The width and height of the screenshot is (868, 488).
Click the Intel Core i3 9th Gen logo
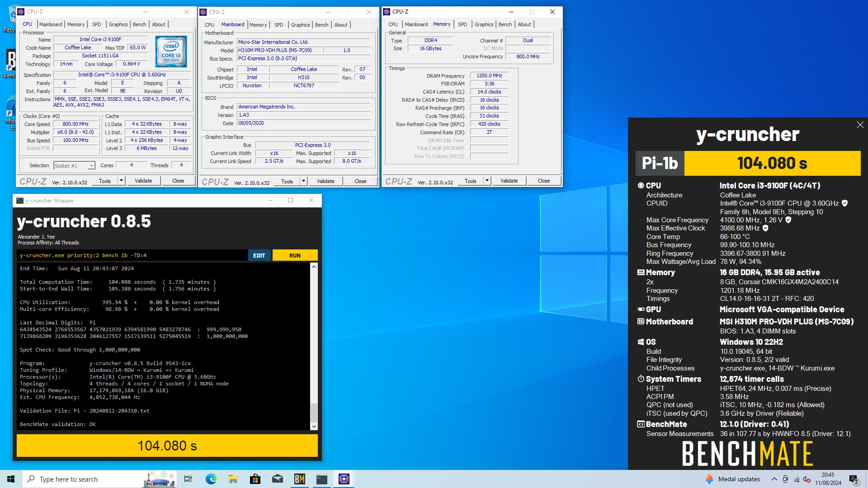point(171,52)
